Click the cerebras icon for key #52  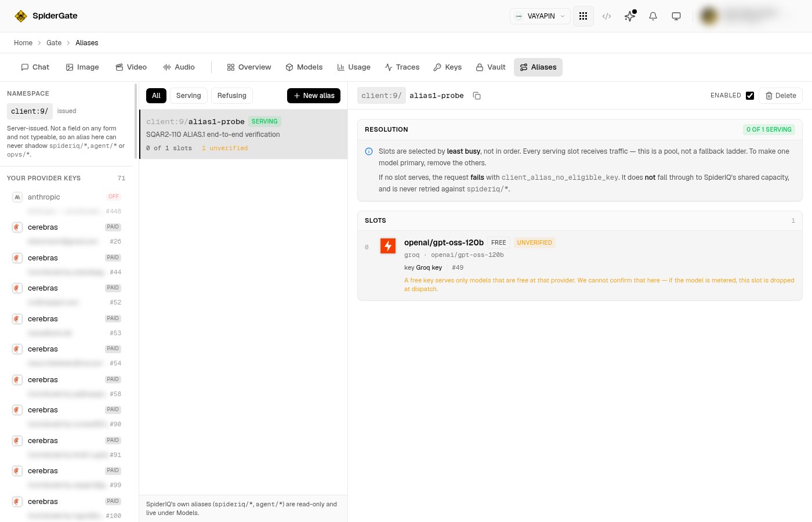17,288
